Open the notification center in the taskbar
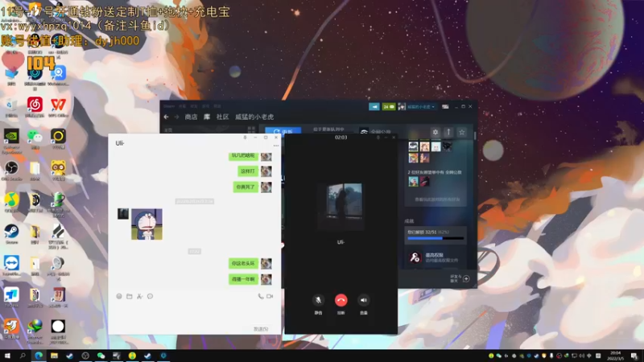 pos(634,356)
